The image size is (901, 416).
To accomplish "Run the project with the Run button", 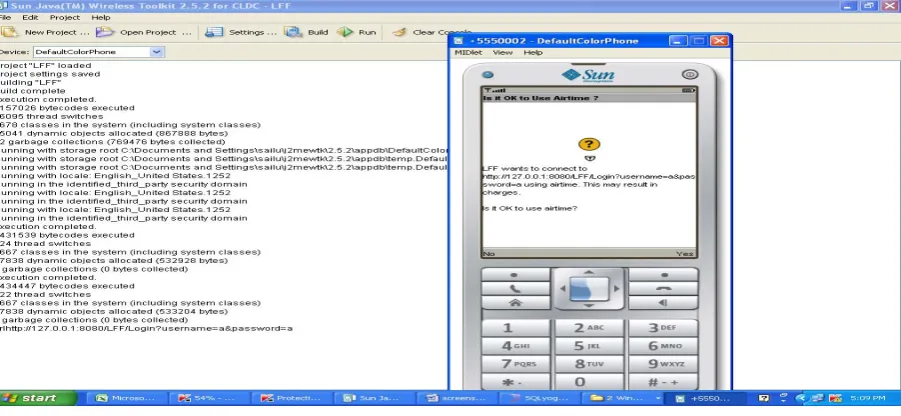I will click(357, 32).
